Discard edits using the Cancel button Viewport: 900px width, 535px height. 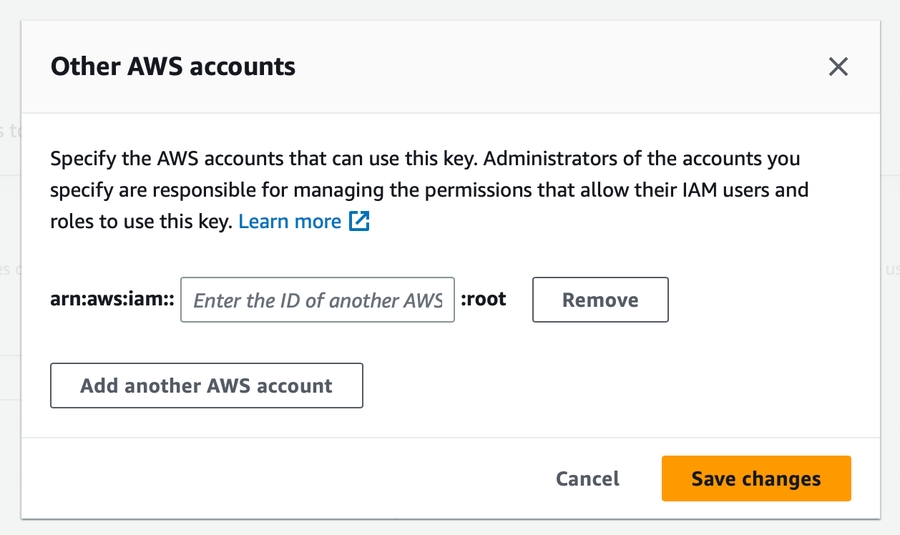(x=587, y=479)
